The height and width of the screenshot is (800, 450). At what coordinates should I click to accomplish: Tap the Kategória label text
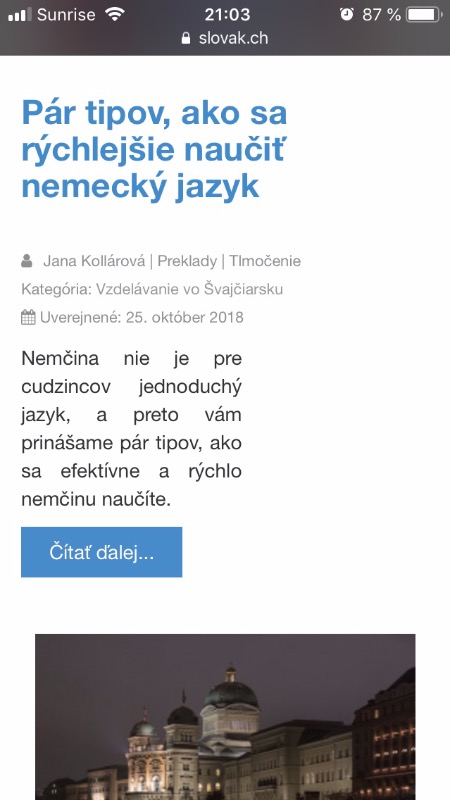(x=57, y=289)
